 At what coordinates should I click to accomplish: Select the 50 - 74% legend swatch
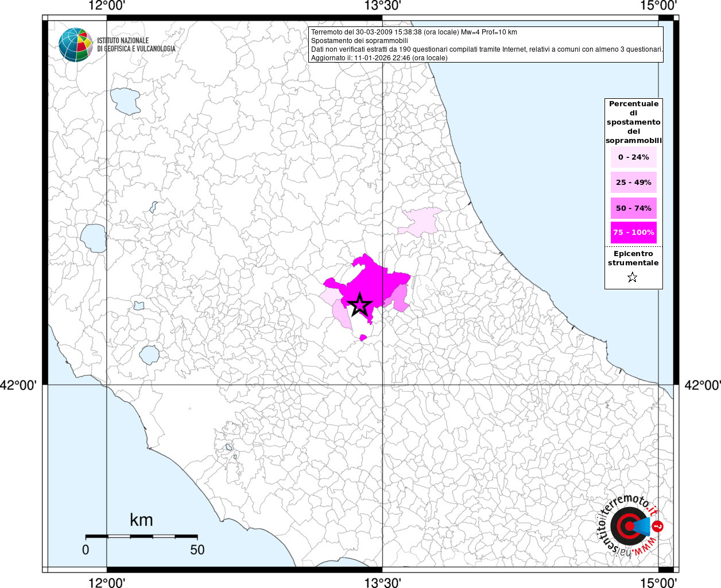tap(634, 208)
